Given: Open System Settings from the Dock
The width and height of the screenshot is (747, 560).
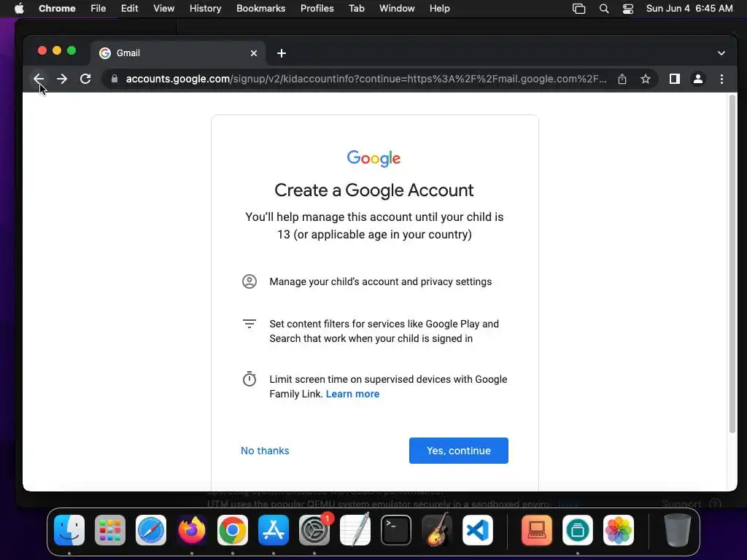Looking at the screenshot, I should point(314,530).
